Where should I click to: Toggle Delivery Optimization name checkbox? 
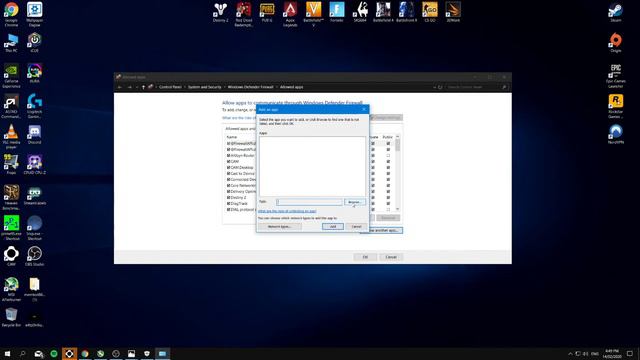coord(229,191)
